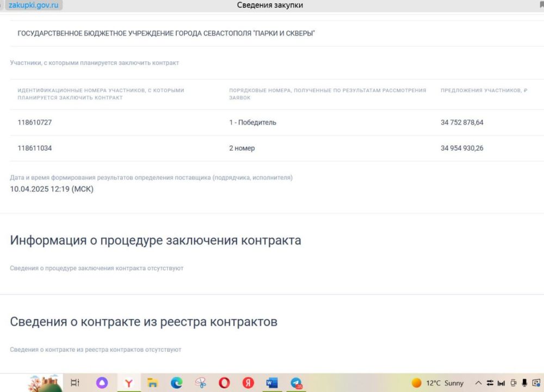Launch the purple Alice assistant icon

pos(102,383)
